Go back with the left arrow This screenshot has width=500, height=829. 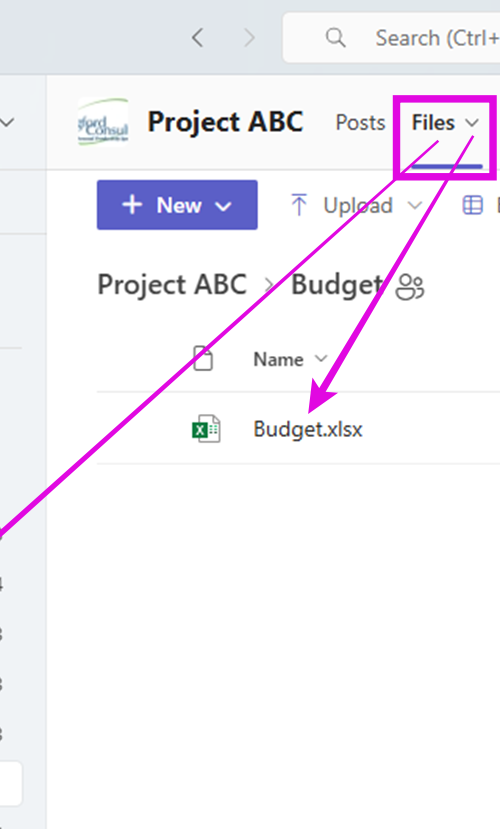pyautogui.click(x=198, y=38)
